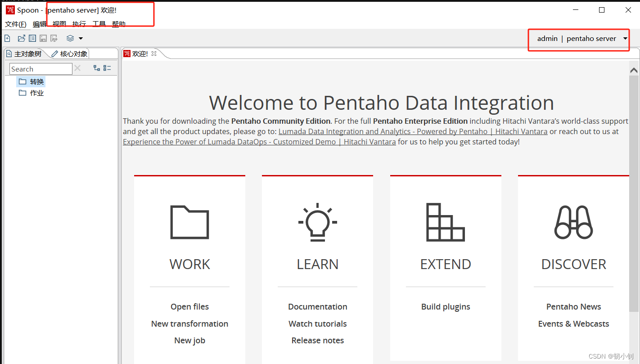Select the 欢迎! tab
Image resolution: width=640 pixels, height=364 pixels.
tap(140, 54)
